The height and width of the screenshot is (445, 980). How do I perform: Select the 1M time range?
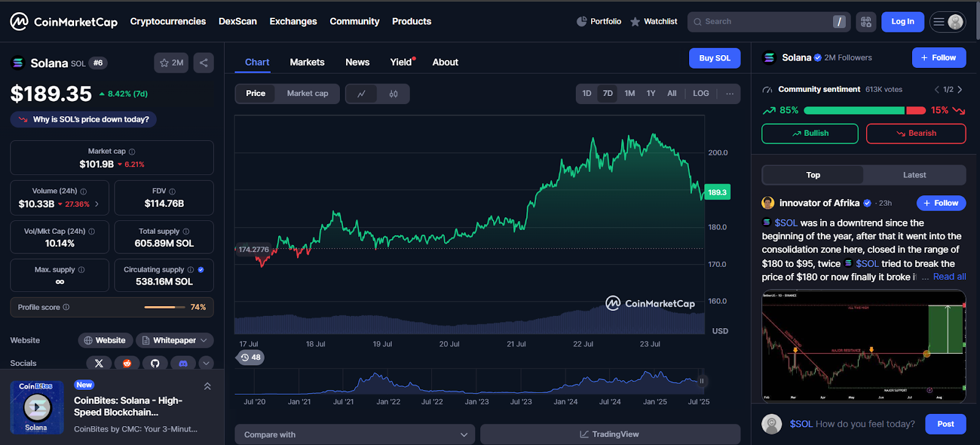pos(630,94)
